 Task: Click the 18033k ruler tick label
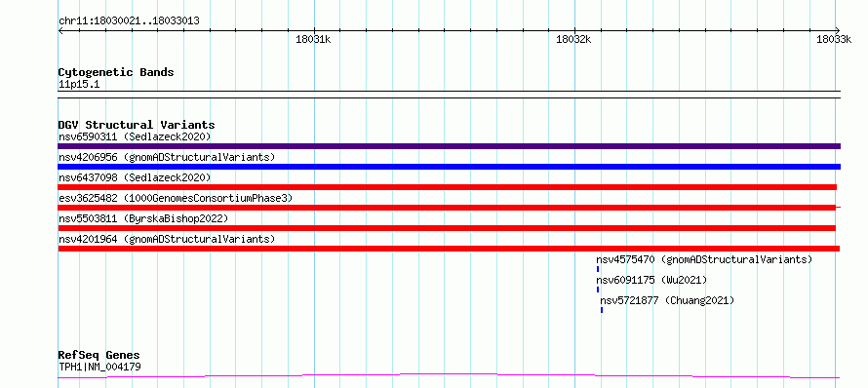point(834,39)
